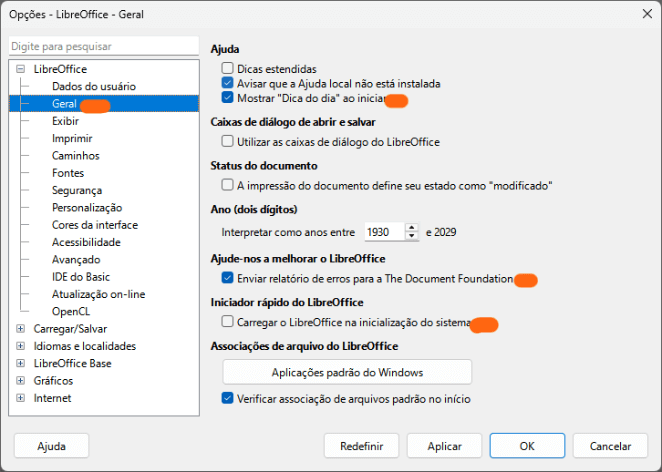Viewport: 662px width, 472px height.
Task: Confirm with the OK button
Action: [527, 446]
